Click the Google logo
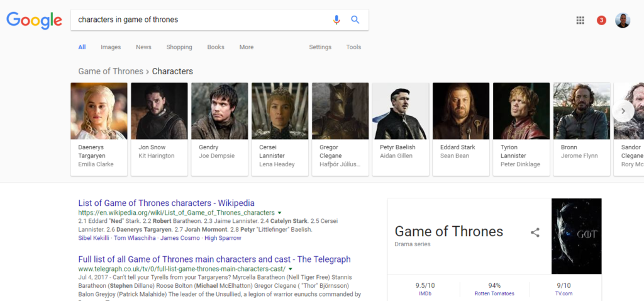 click(34, 20)
